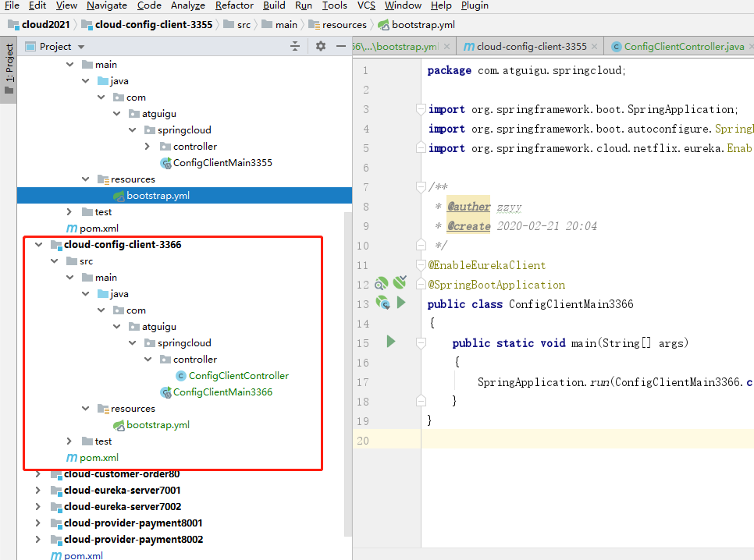The width and height of the screenshot is (754, 560).
Task: Collapse the atguigu package in 3355 module
Action: [117, 113]
